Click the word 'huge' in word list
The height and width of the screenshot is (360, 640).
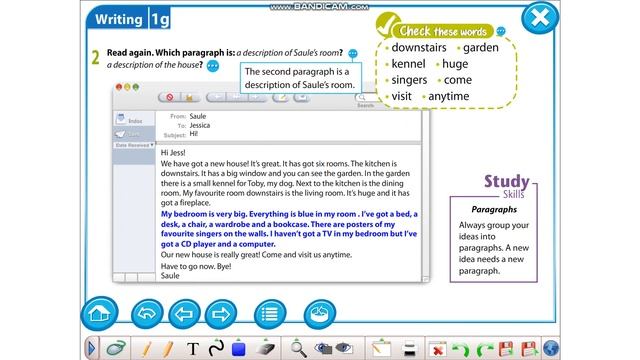click(x=455, y=64)
